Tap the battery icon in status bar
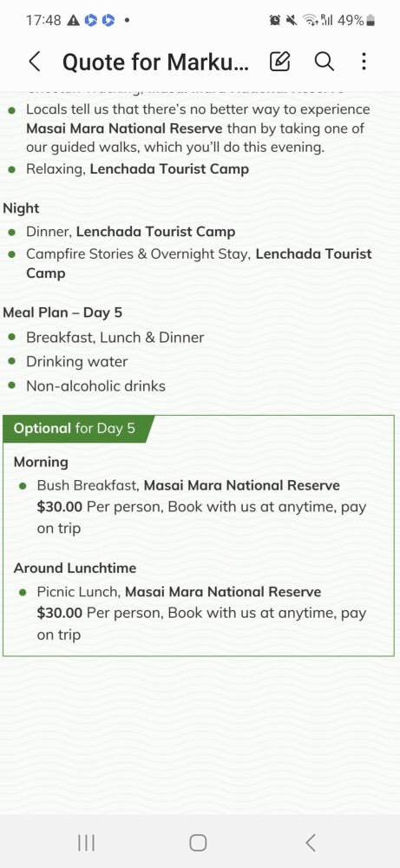The width and height of the screenshot is (400, 868). (370, 21)
